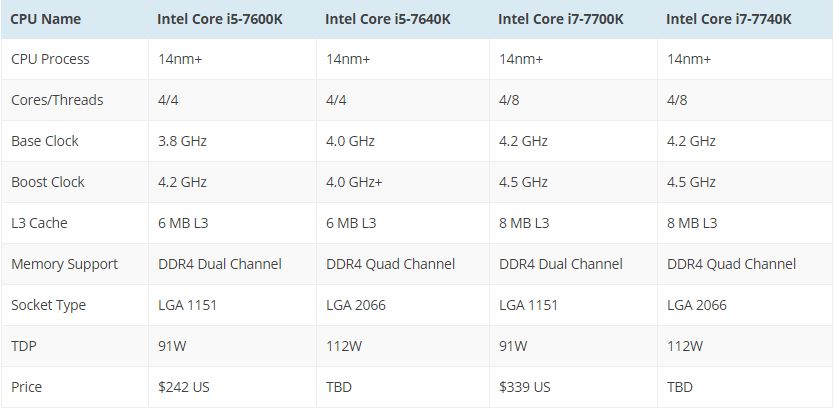Select the Cores/Threads row label
The height and width of the screenshot is (414, 834).
click(x=57, y=100)
